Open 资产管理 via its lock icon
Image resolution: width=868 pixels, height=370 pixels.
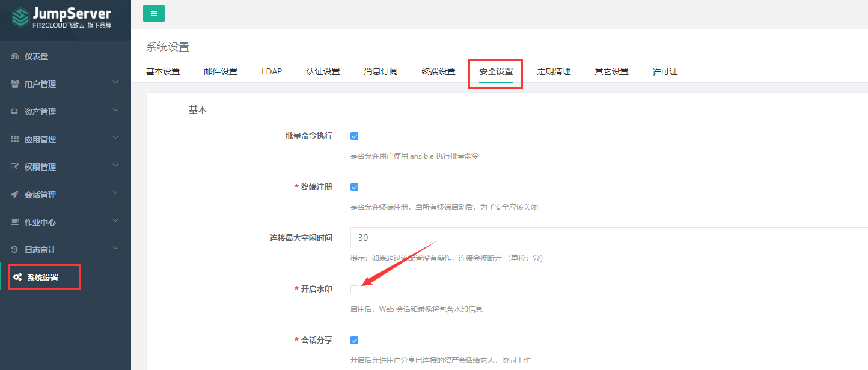[x=16, y=111]
